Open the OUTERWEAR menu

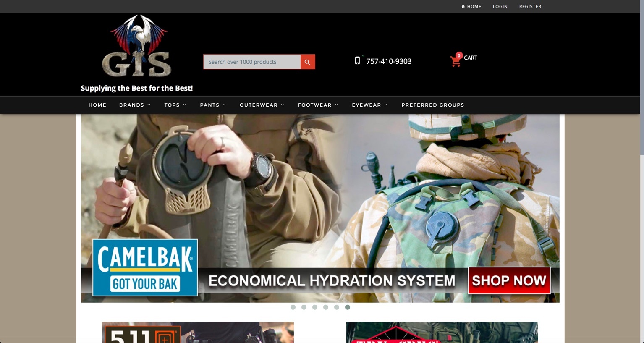[259, 105]
